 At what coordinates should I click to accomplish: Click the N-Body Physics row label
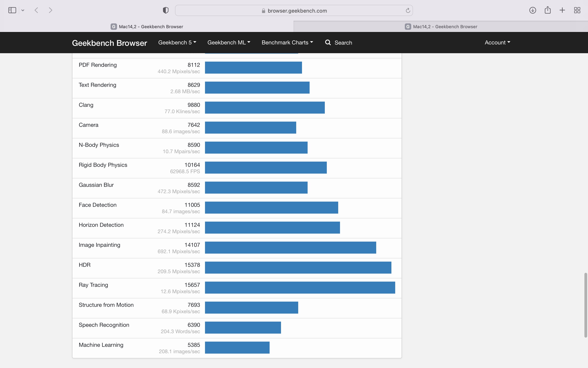[99, 145]
